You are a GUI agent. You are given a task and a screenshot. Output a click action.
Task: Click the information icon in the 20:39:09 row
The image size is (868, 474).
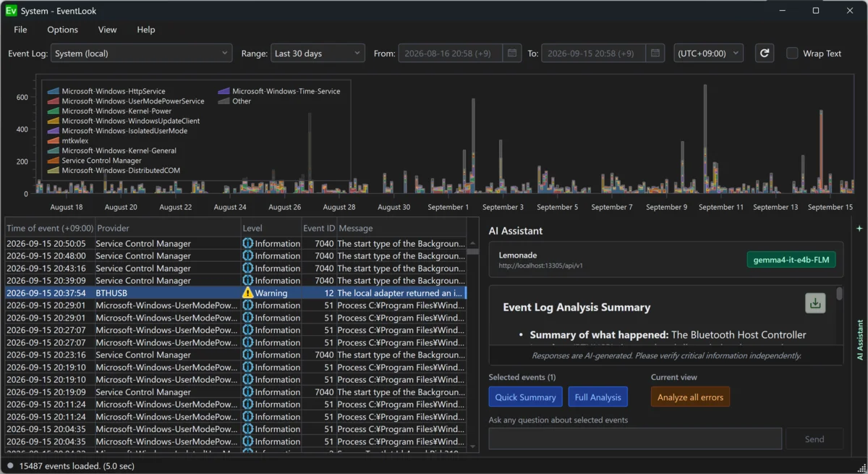(248, 281)
